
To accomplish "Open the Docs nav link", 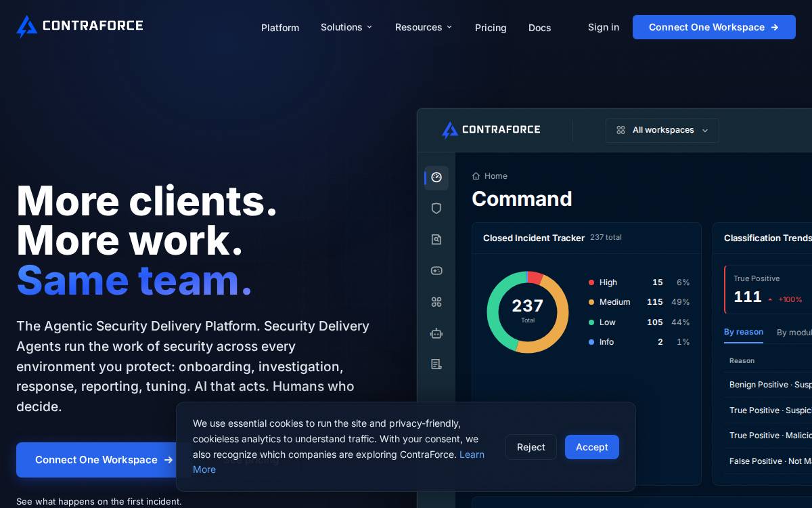I will tap(539, 28).
